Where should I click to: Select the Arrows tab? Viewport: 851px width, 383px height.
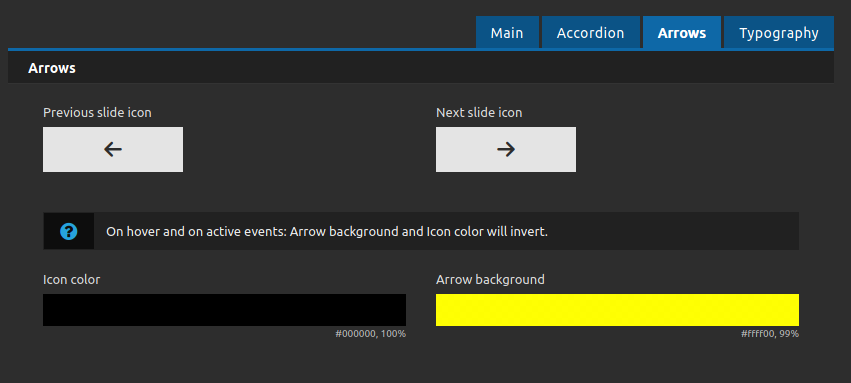pos(682,33)
